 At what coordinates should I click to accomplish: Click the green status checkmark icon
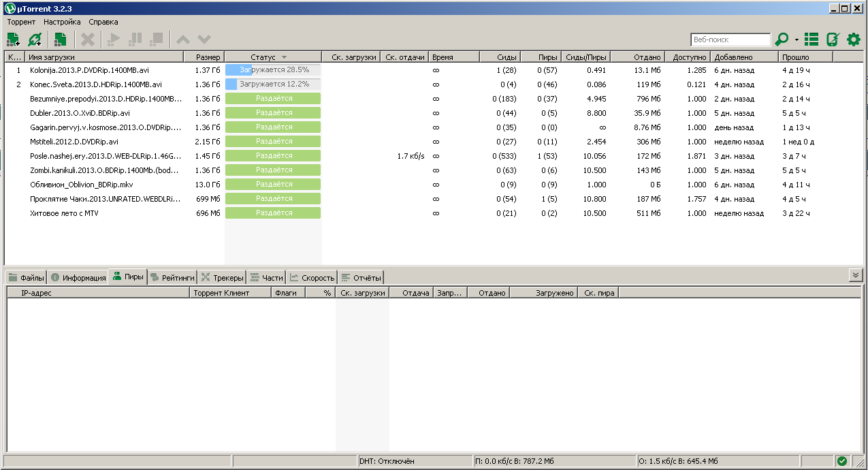pyautogui.click(x=842, y=461)
